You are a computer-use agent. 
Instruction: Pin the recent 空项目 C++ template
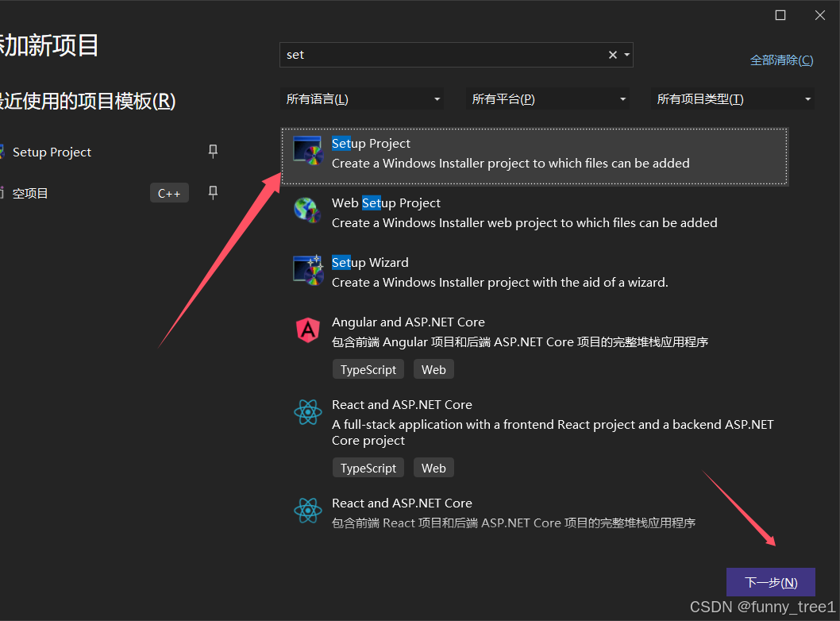coord(213,193)
